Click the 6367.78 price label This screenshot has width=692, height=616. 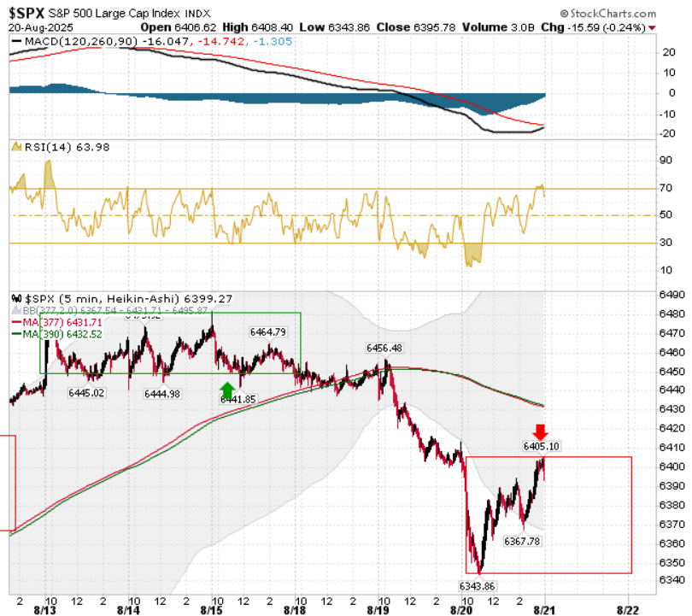[522, 541]
